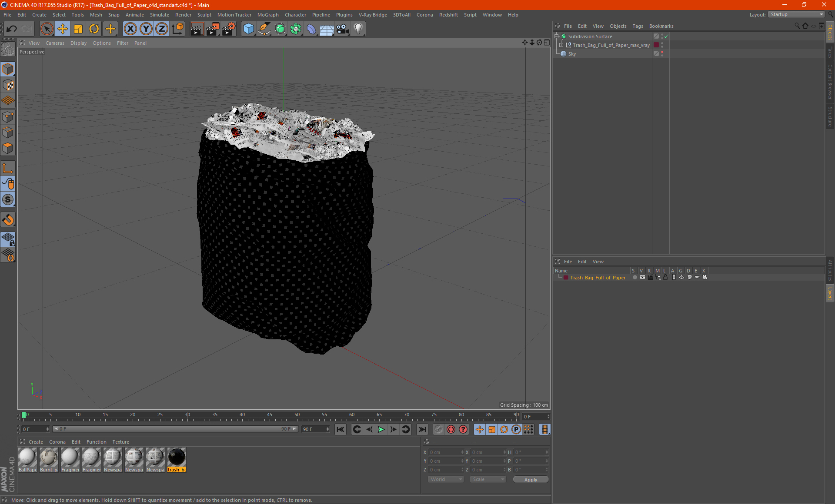Image resolution: width=835 pixels, height=504 pixels.
Task: Switch to Polygons mode
Action: (8, 148)
